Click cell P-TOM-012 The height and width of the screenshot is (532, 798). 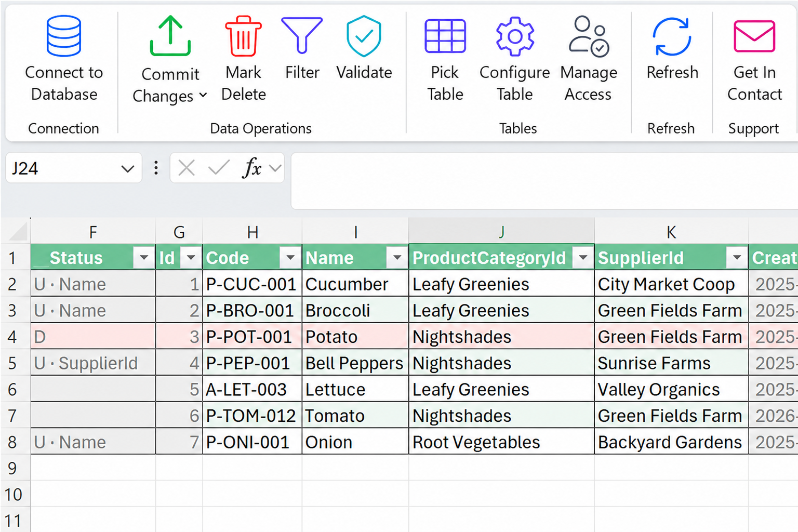[252, 416]
